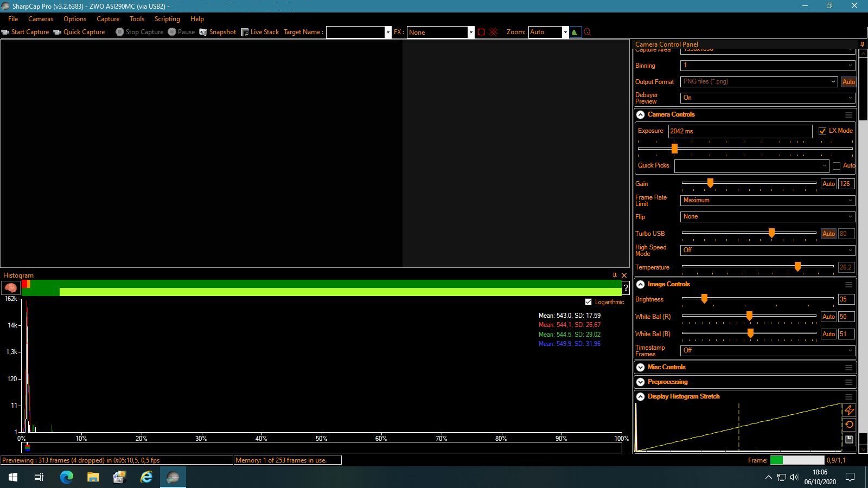Open the Cameras menu
The height and width of the screenshot is (488, 868).
[41, 19]
